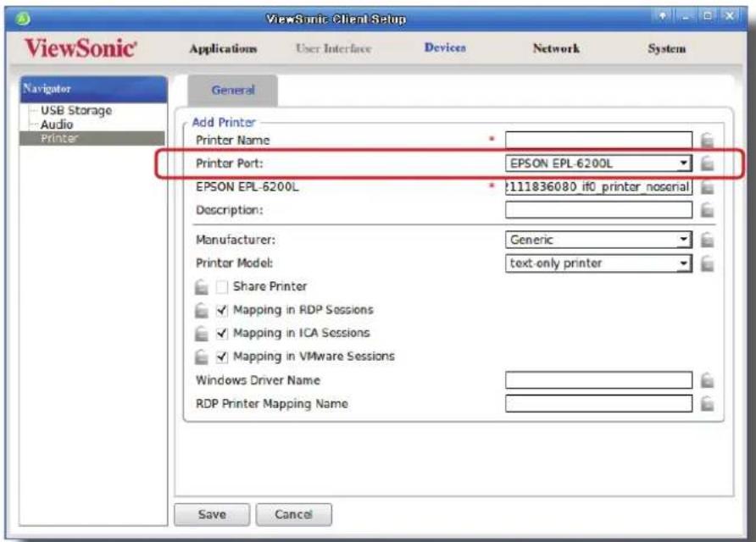Open the Printer Port dropdown
The height and width of the screenshot is (542, 756).
point(598,163)
